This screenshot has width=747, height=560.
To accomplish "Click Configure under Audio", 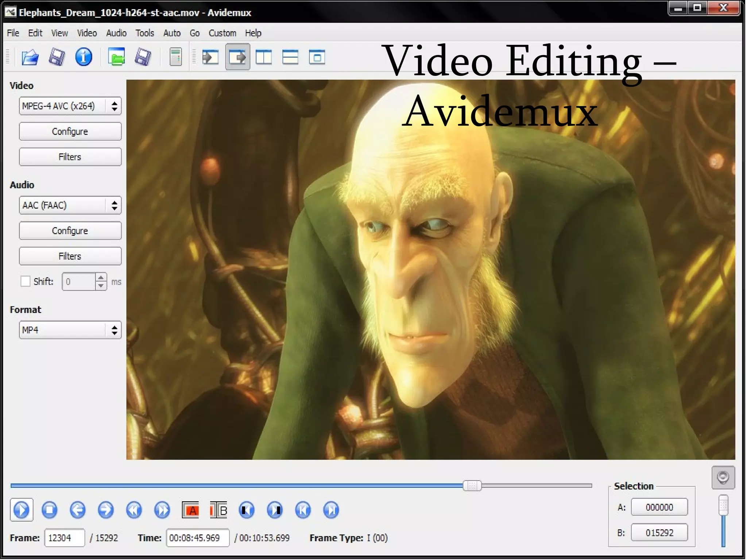I will pyautogui.click(x=70, y=231).
